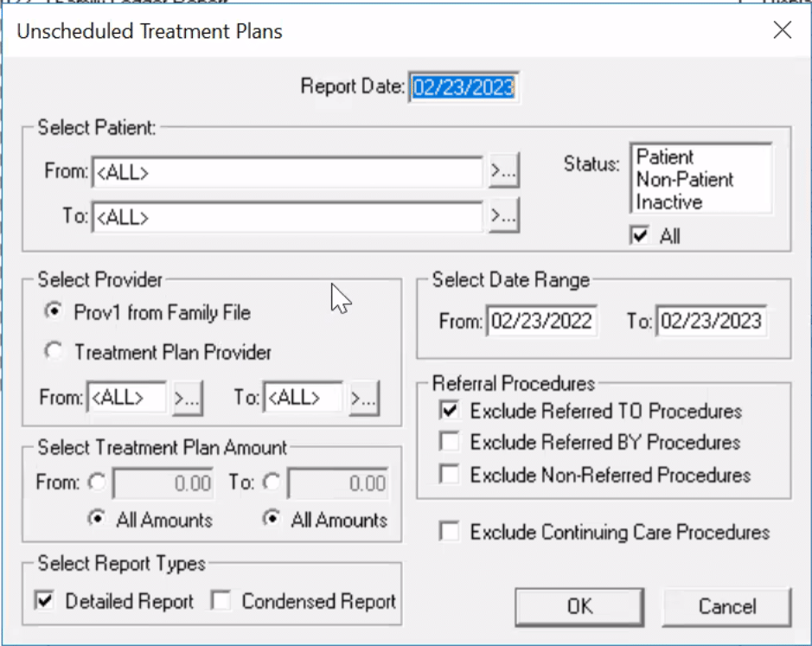Check Exclude Referred BY Procedures

[449, 443]
